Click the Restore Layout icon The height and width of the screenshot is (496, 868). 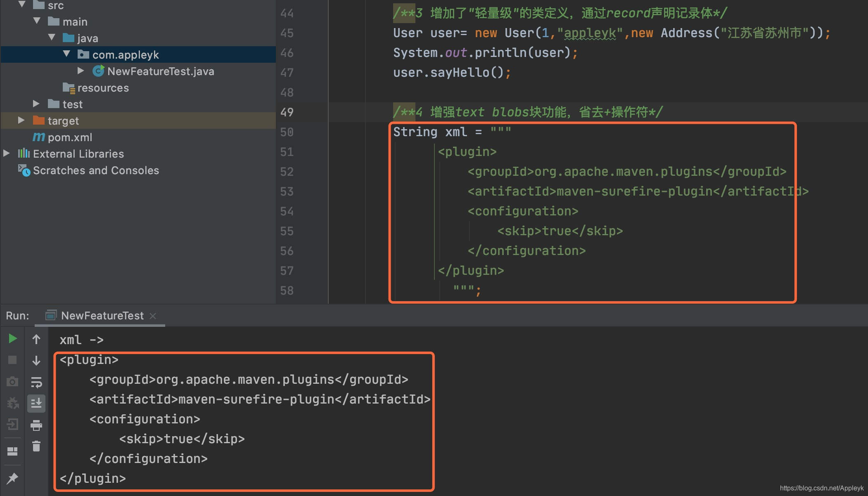(x=12, y=451)
